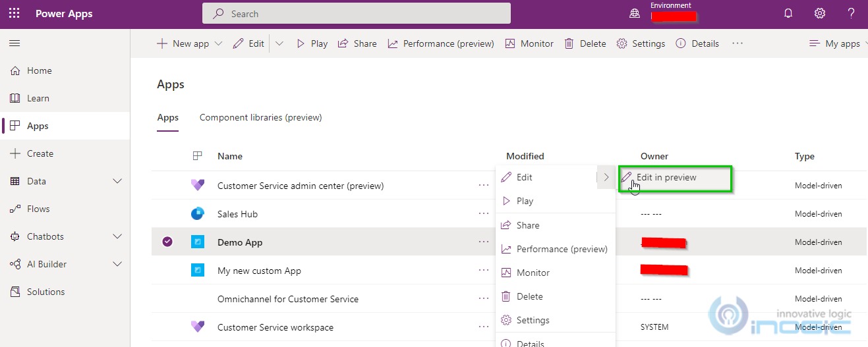Click the Sales Hub app icon
868x347 pixels.
tap(198, 214)
